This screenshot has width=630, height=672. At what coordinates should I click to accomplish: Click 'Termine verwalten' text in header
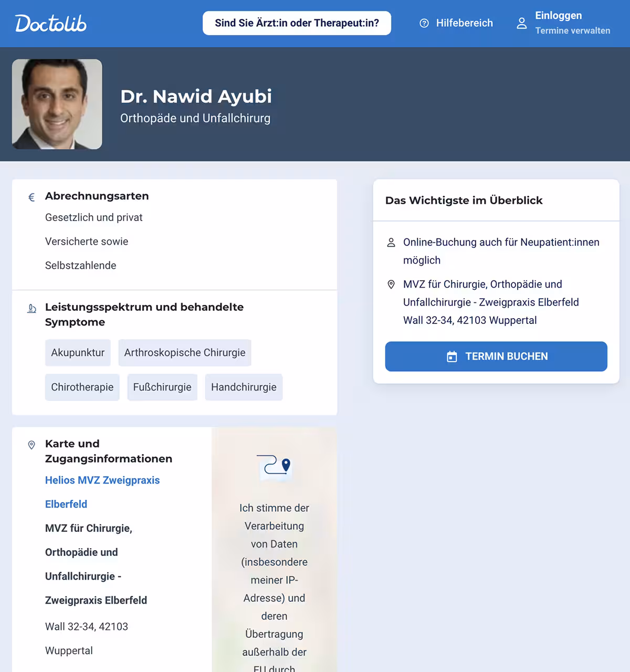tap(573, 30)
